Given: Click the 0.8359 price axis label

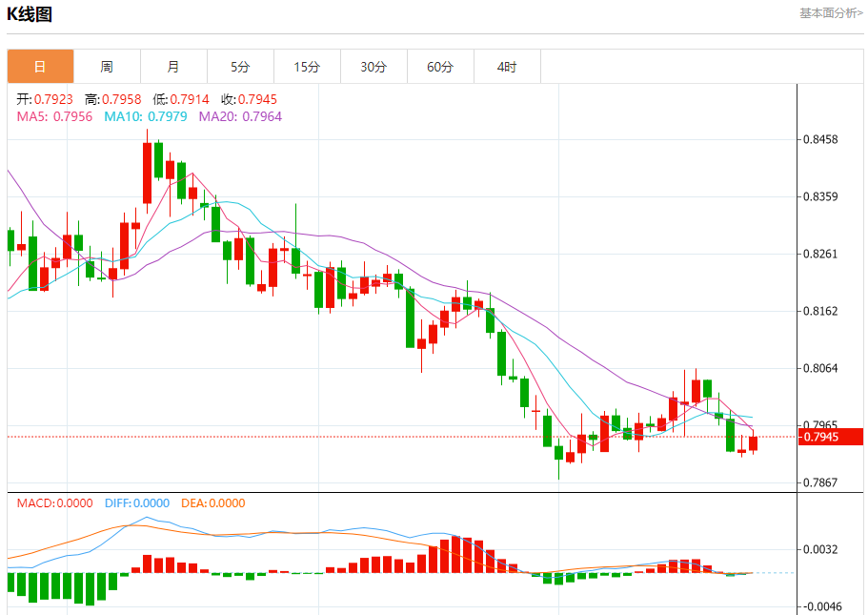Looking at the screenshot, I should pos(821,196).
